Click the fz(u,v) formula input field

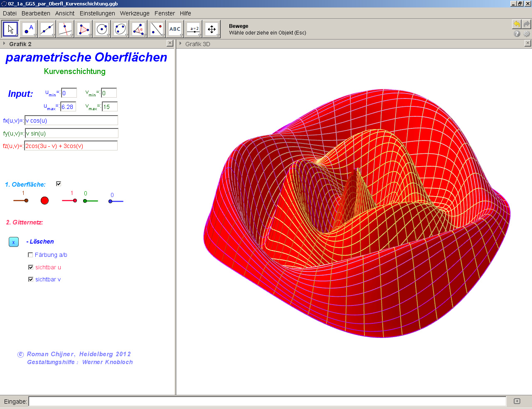point(71,146)
